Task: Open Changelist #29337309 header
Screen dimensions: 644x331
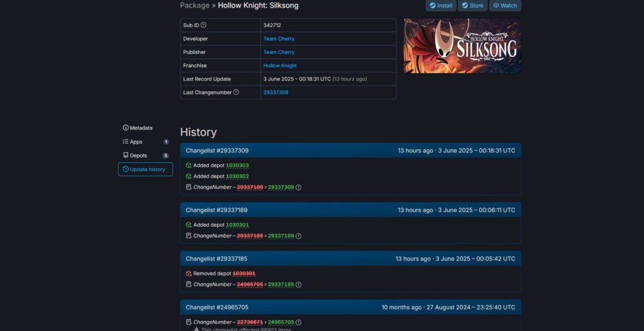Action: pyautogui.click(x=350, y=150)
